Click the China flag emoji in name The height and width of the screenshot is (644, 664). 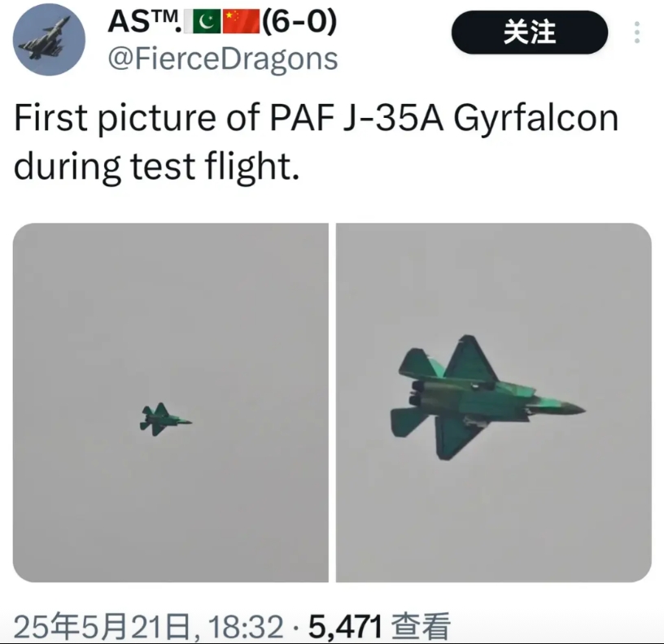(241, 22)
